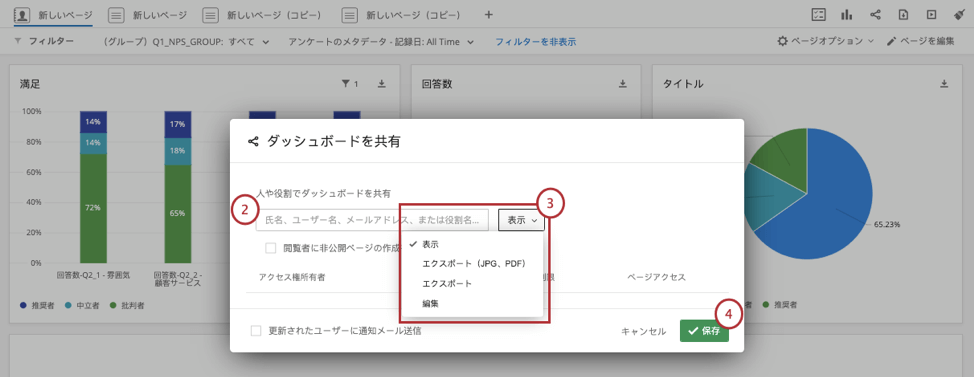
Task: Click the play presentation icon in top toolbar
Action: [x=931, y=14]
